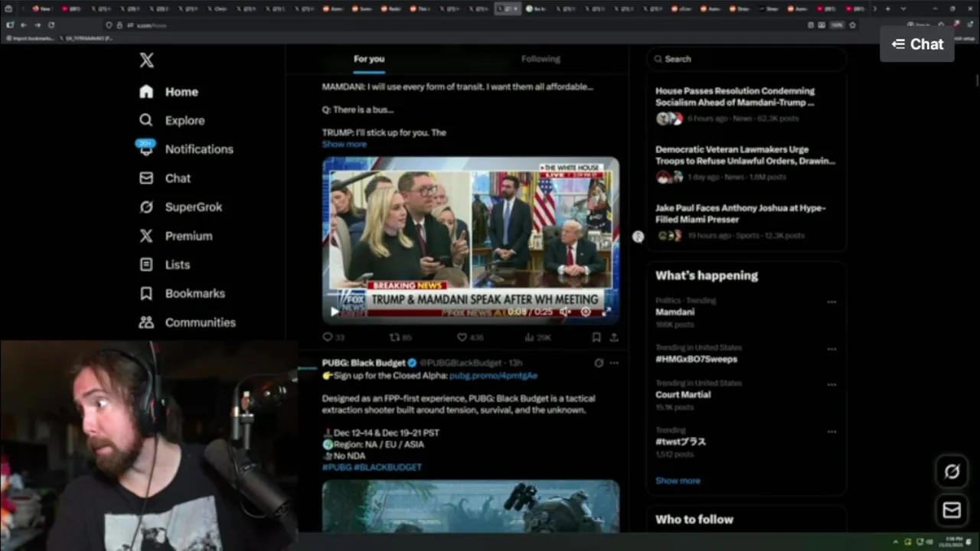980x551 pixels.
Task: Click Show more under the Mamdani tweet
Action: [x=344, y=144]
